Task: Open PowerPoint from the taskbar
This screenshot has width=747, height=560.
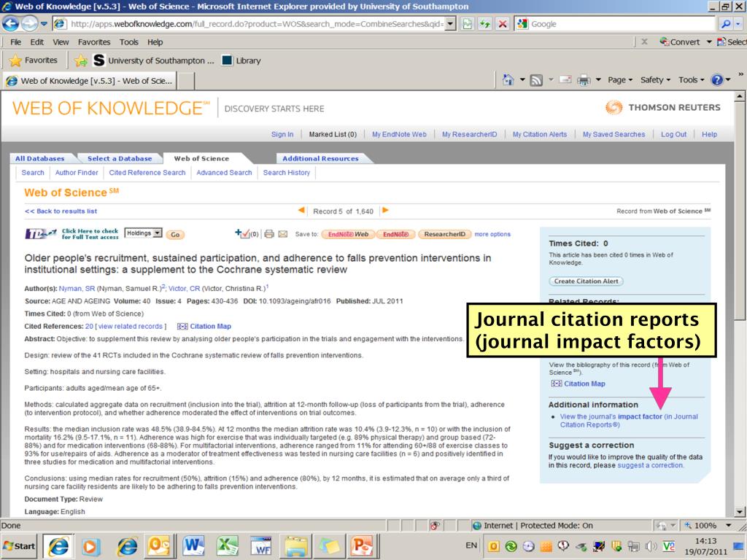Action: (x=362, y=545)
